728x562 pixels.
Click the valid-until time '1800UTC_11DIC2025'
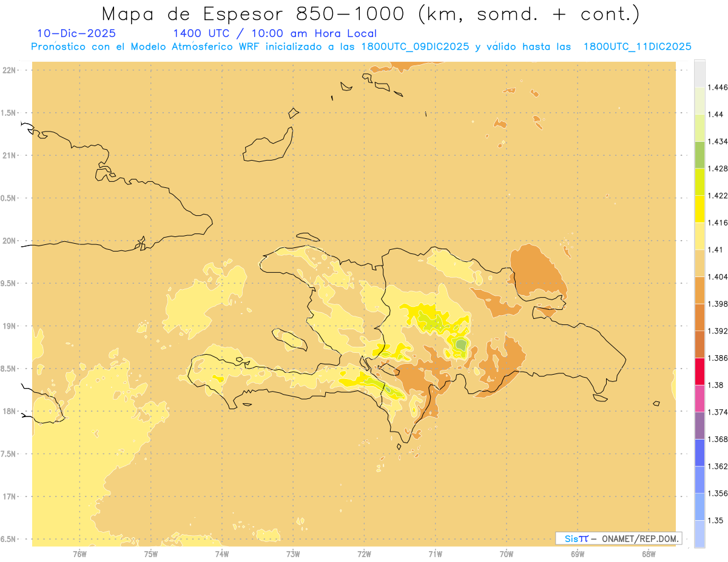coord(638,47)
